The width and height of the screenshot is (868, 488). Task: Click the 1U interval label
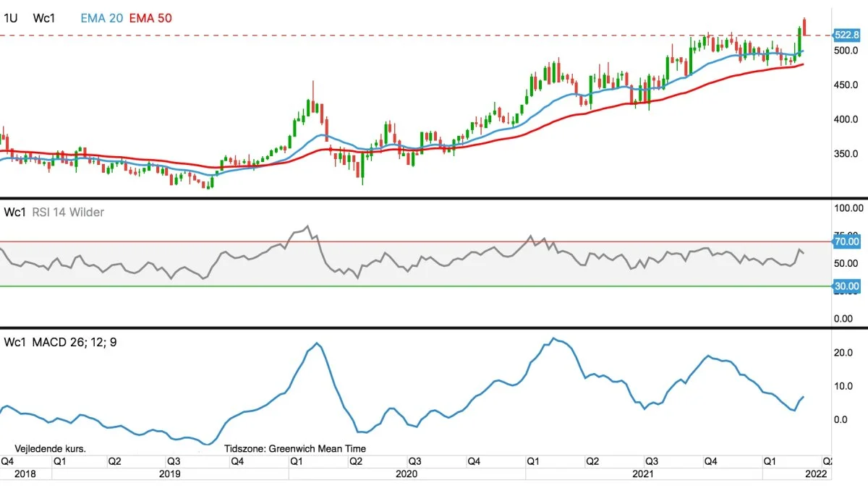coord(12,18)
